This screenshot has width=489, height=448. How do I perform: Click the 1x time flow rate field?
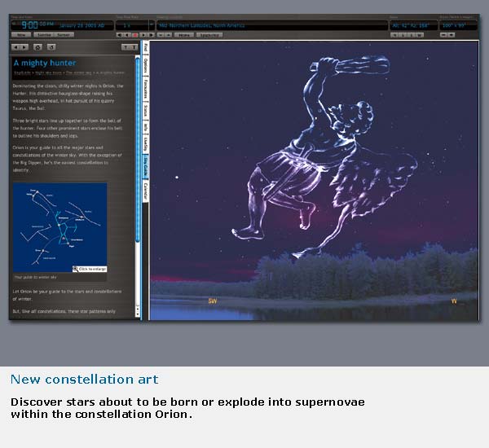pos(132,25)
